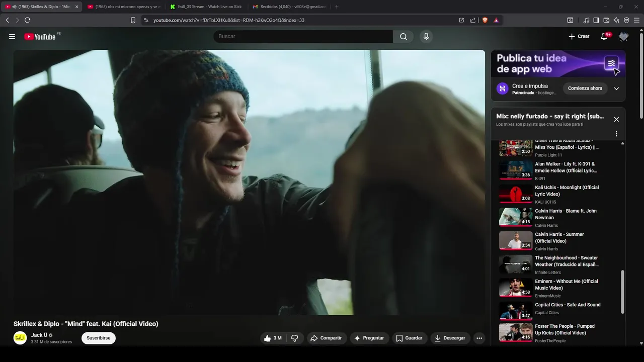Go back with the browser back arrow
The image size is (644, 362).
[x=7, y=20]
